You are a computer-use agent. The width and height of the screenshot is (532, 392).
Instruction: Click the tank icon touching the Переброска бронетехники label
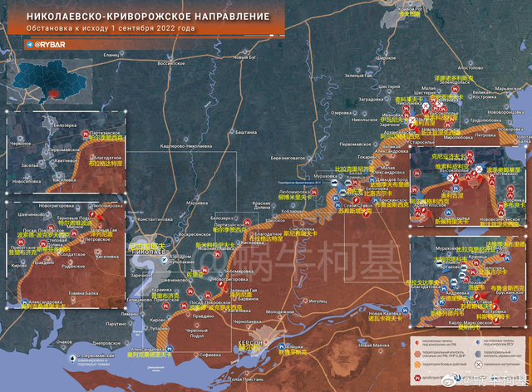[x=334, y=183]
